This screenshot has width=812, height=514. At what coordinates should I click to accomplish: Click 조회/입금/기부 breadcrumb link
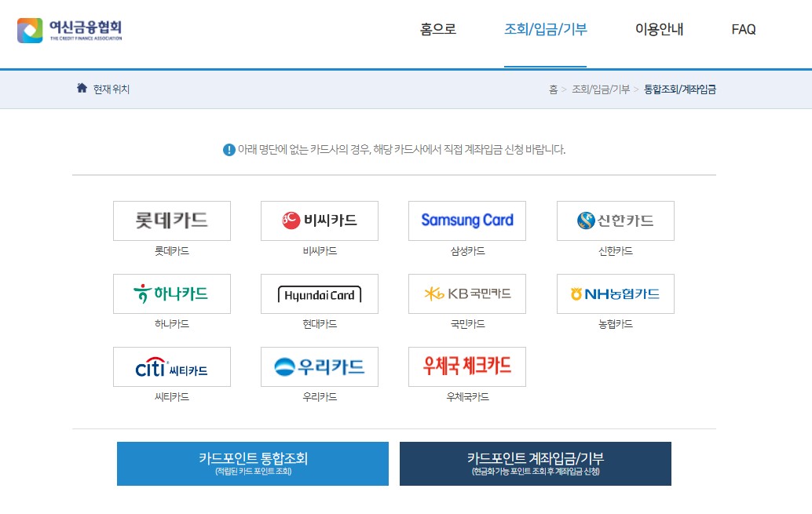[x=601, y=89]
